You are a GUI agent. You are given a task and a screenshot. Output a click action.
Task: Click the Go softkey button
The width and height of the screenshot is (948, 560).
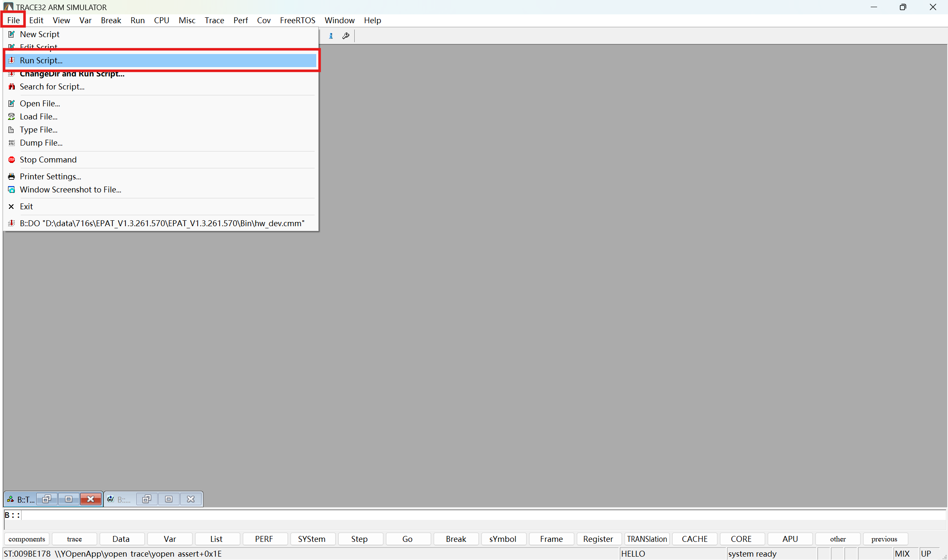(x=407, y=539)
